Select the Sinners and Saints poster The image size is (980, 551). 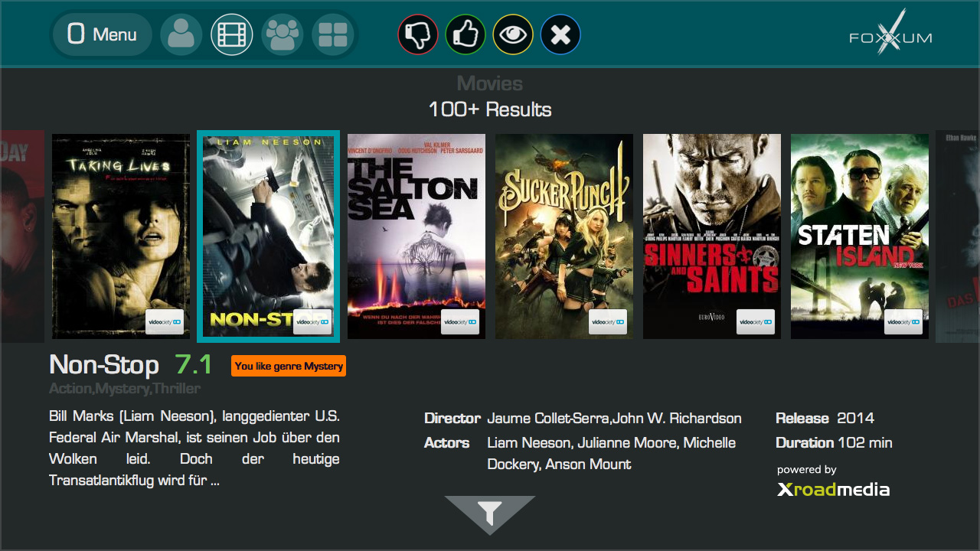click(x=712, y=236)
